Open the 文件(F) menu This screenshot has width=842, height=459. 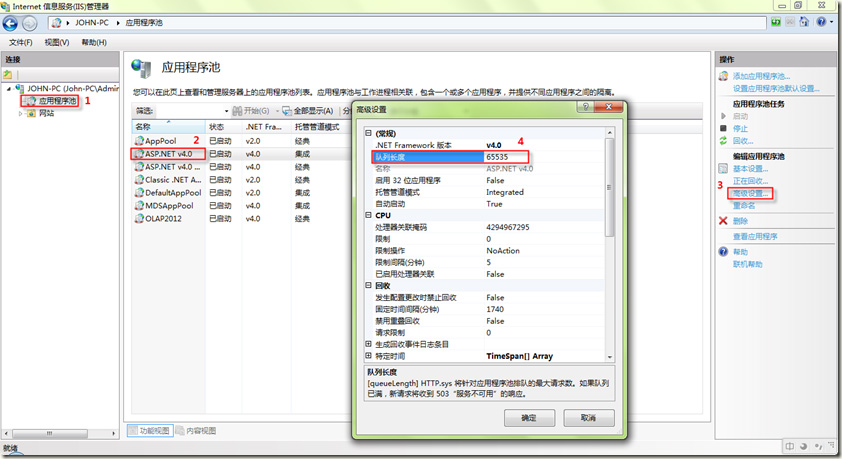click(x=21, y=43)
